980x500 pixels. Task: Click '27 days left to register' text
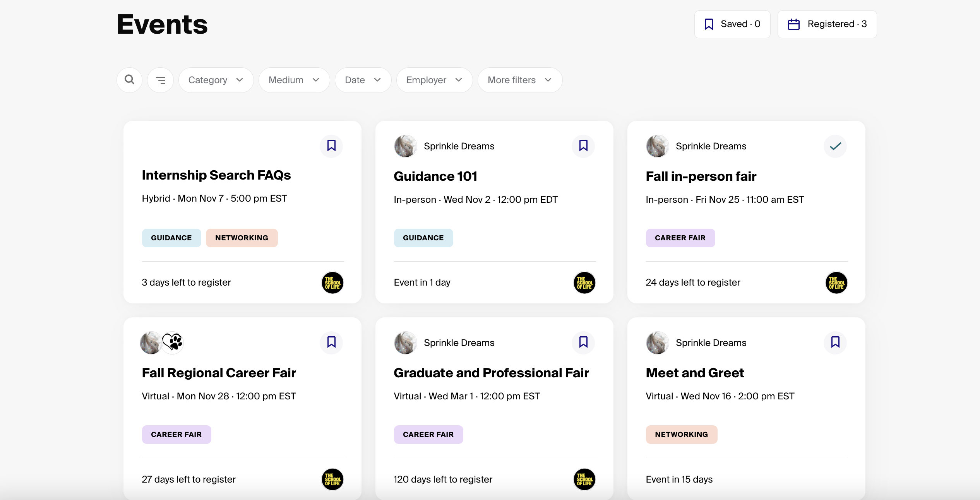(188, 479)
